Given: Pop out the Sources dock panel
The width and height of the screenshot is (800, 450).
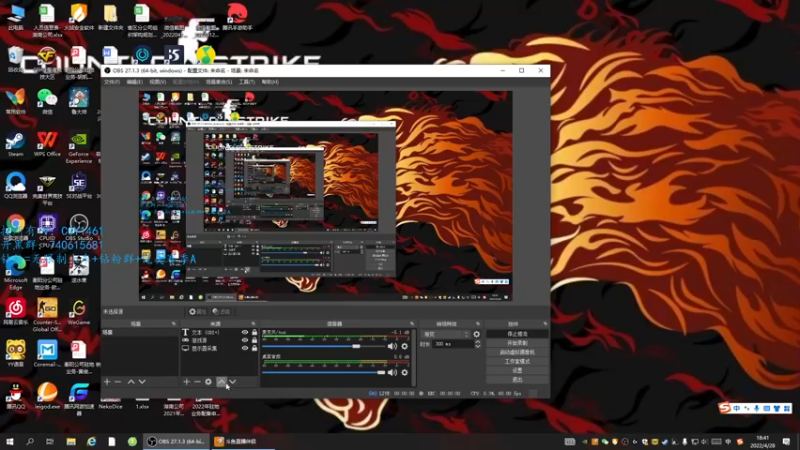Looking at the screenshot, I should point(253,324).
